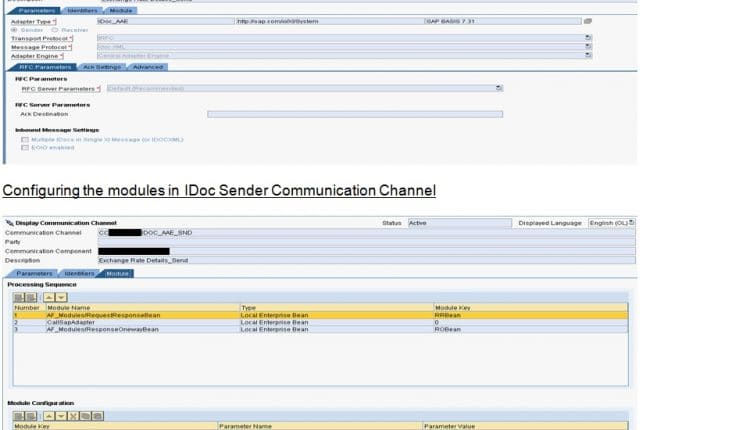The width and height of the screenshot is (750, 430).
Task: Click insert row icon in Processing Sequence toolbar
Action: tap(19, 298)
